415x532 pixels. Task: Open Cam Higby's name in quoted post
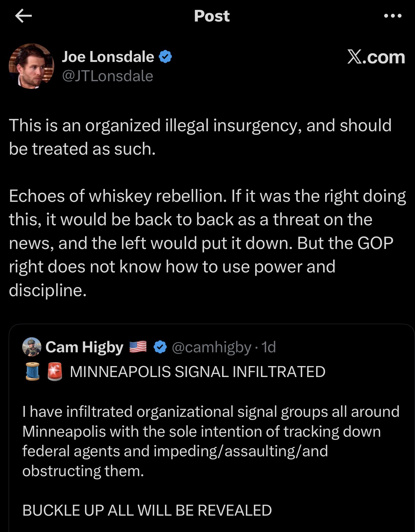[84, 347]
